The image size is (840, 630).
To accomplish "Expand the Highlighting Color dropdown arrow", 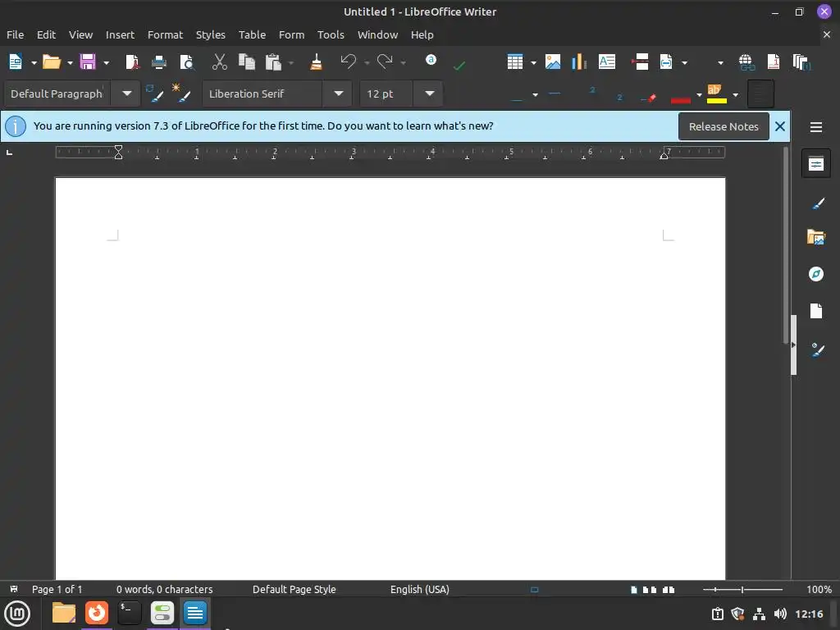I will click(x=736, y=95).
